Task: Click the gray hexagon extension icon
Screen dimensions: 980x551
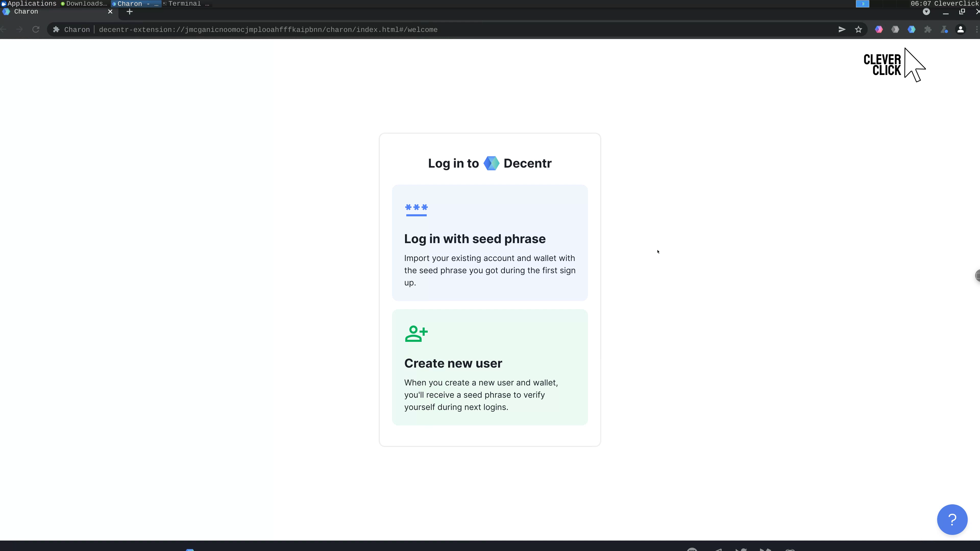Action: tap(895, 29)
